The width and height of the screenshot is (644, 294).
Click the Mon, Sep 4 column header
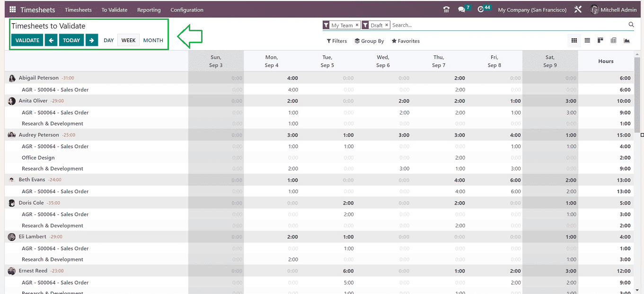coord(272,61)
